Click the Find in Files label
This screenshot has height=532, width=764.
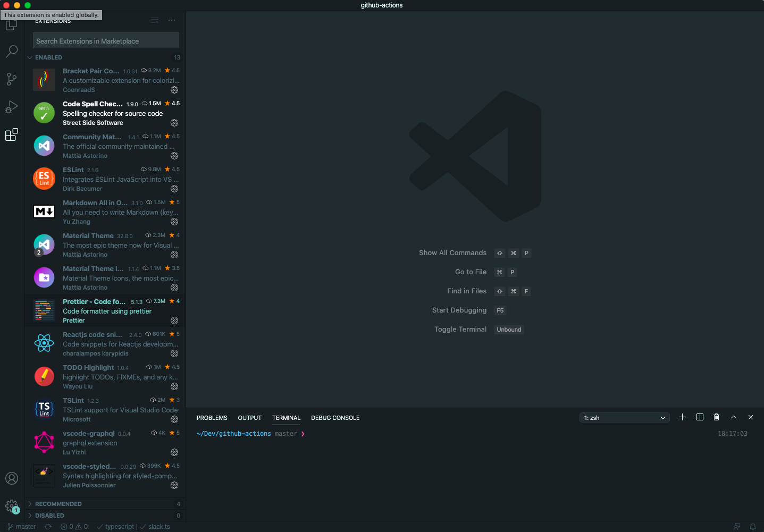click(467, 291)
